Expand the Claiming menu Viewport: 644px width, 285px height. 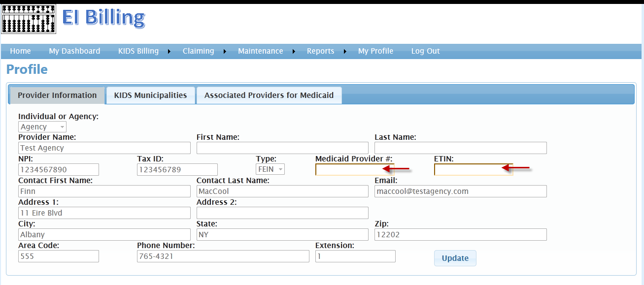click(198, 51)
